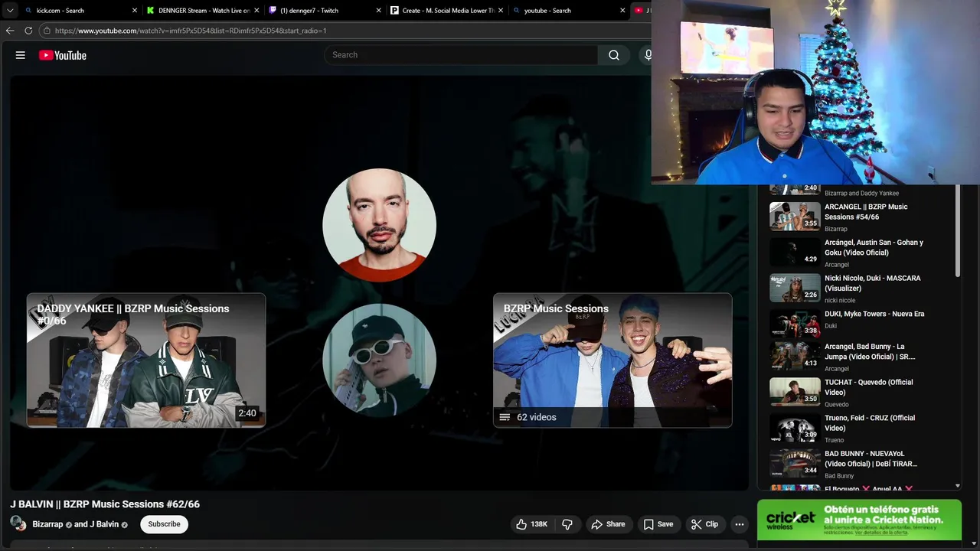Screen dimensions: 980x551
Task: Click Quevedo channel name under TUCHAT
Action: point(836,404)
